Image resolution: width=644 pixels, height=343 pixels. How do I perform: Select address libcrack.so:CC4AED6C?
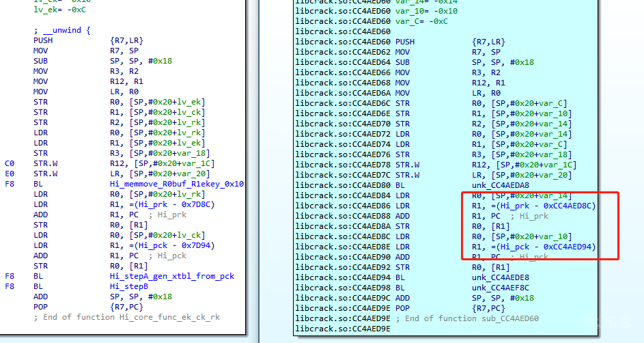click(x=343, y=104)
